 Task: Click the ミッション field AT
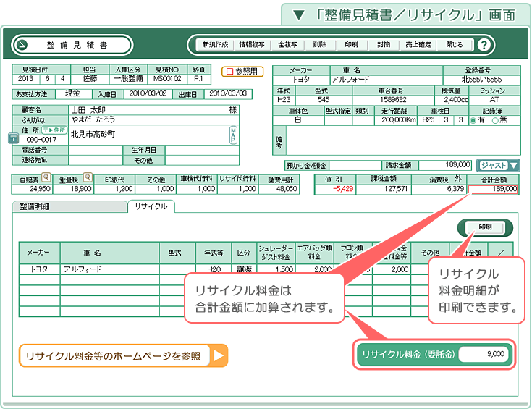tap(494, 100)
